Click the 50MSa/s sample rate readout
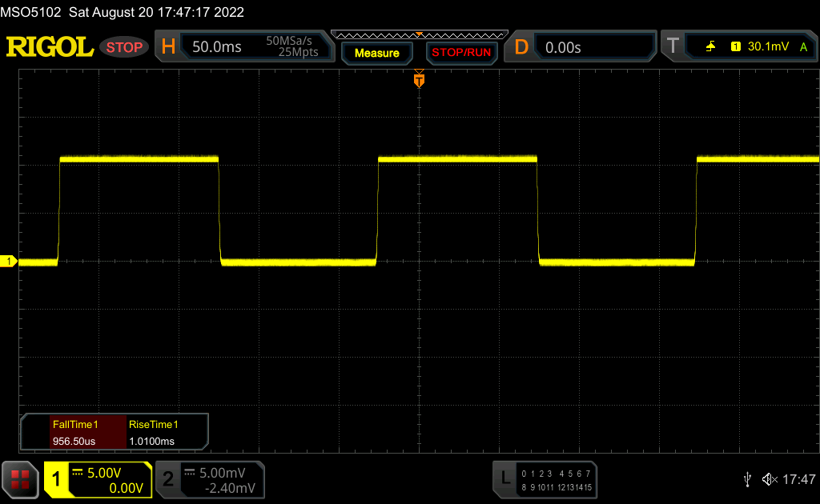Screen dimensions: 820x504 (288, 41)
